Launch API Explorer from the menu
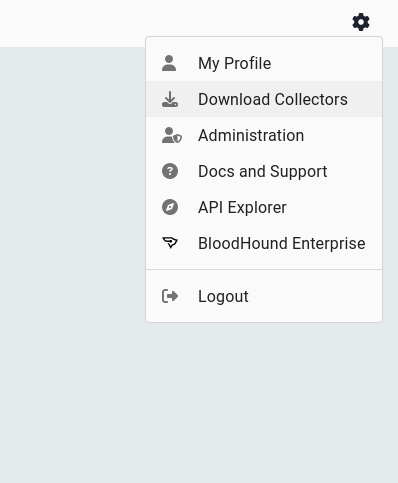The width and height of the screenshot is (398, 483). (x=264, y=207)
